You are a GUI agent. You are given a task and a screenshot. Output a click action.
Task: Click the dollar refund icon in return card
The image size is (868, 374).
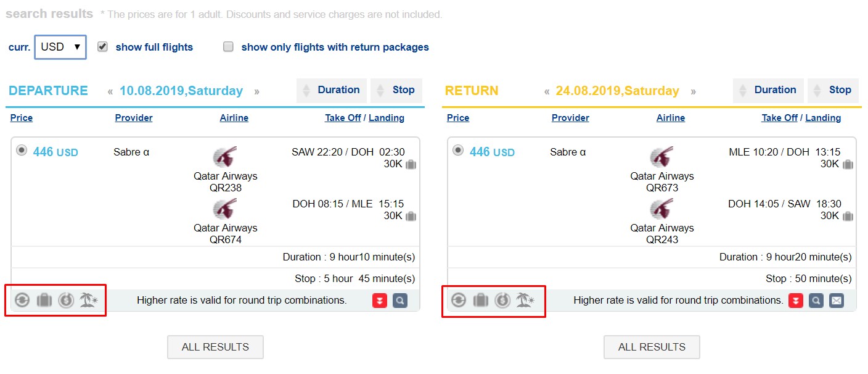pos(502,301)
